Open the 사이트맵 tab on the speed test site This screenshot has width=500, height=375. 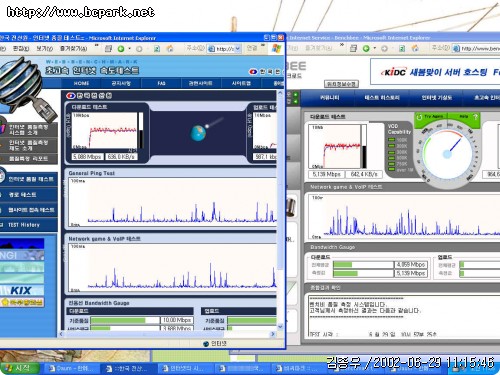click(241, 83)
